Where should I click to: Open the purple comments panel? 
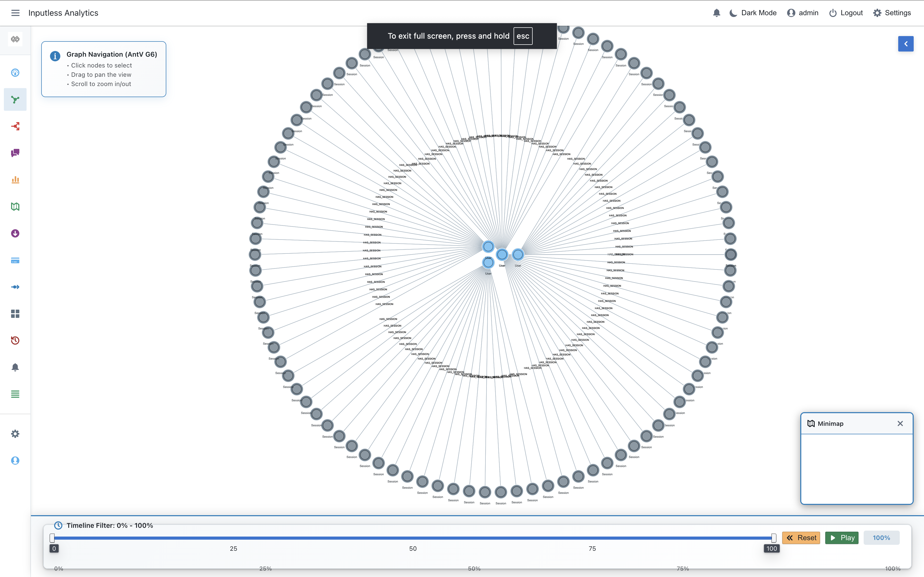(15, 153)
